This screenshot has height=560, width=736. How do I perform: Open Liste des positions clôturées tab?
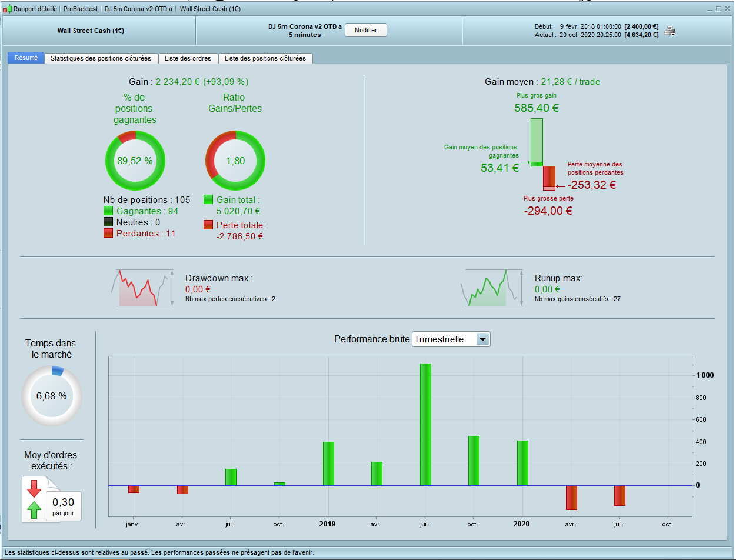click(265, 58)
